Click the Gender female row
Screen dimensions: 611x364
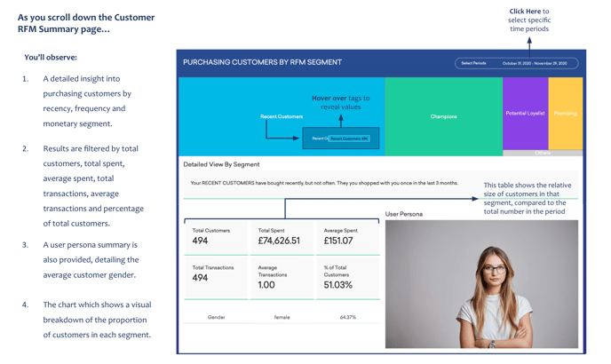click(x=282, y=317)
